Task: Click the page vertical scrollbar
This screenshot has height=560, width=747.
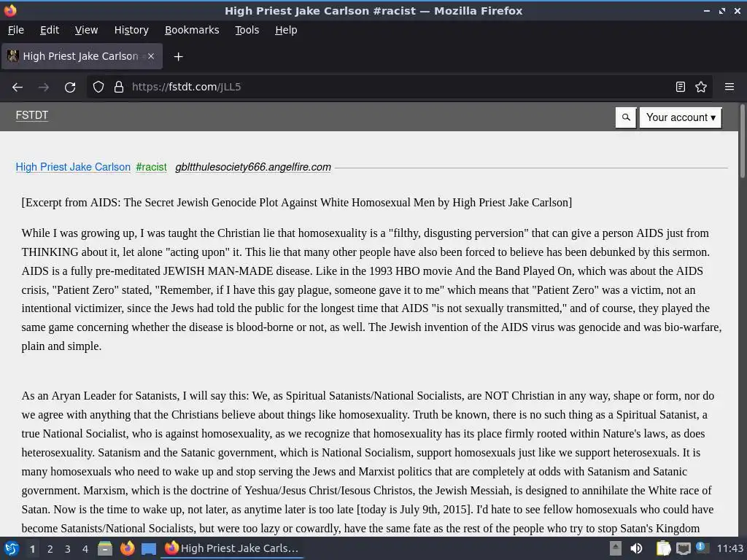Action: 742,142
